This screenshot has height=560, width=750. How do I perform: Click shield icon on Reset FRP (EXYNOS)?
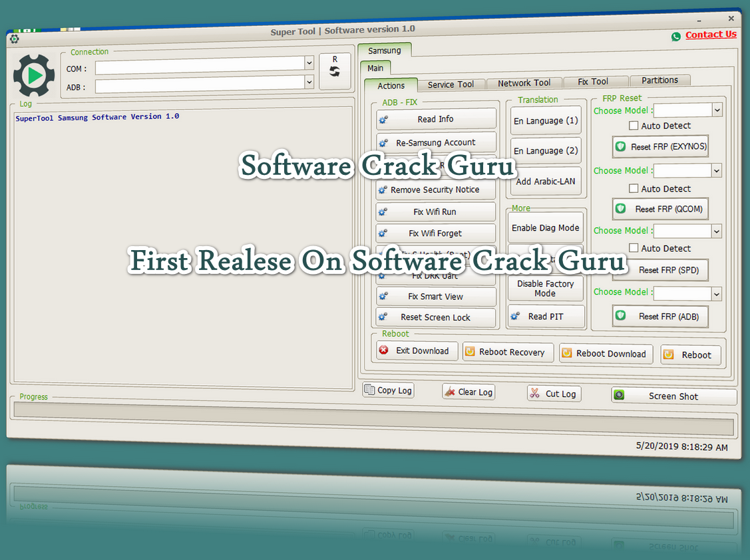(x=620, y=146)
